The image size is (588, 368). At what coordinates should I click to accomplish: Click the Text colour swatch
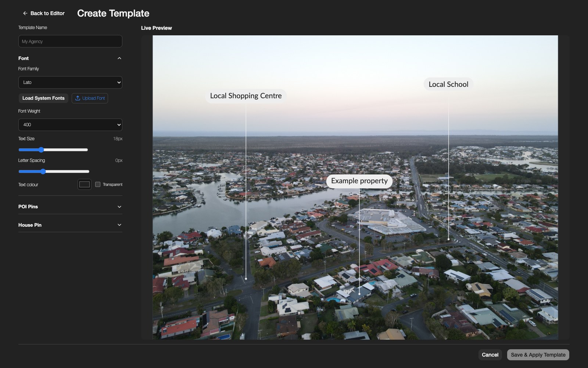click(85, 184)
